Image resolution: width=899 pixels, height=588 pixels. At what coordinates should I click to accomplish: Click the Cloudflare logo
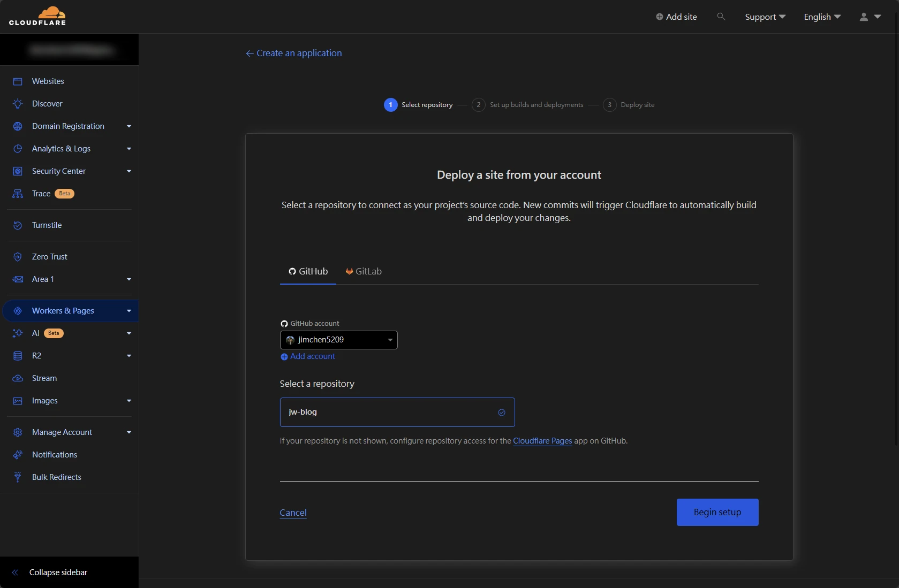coord(37,17)
